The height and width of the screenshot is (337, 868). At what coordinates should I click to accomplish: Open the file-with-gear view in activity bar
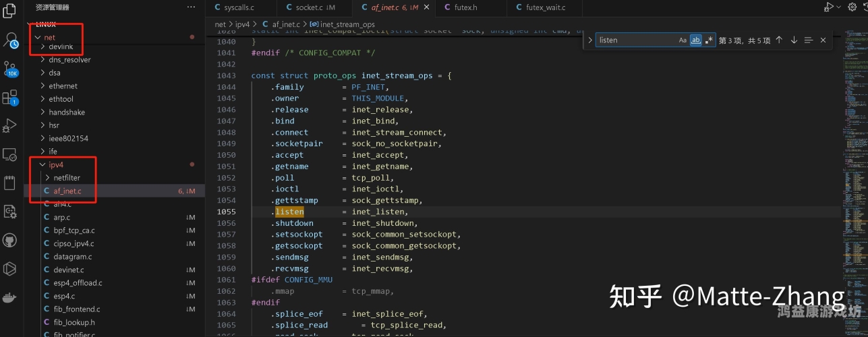(x=10, y=212)
